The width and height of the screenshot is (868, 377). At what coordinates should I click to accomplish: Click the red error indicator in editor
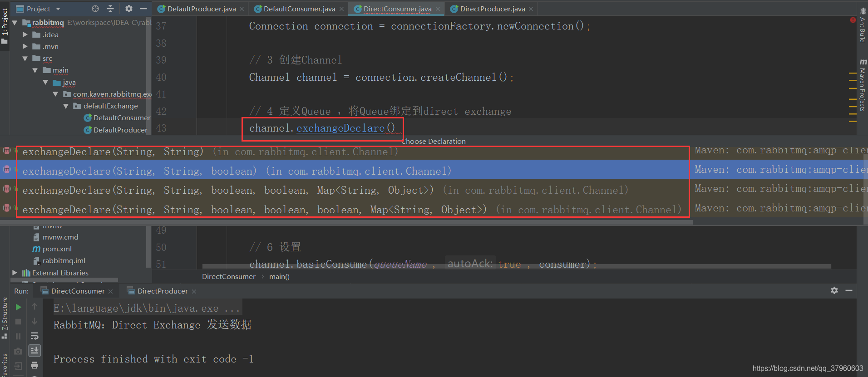[x=853, y=20]
